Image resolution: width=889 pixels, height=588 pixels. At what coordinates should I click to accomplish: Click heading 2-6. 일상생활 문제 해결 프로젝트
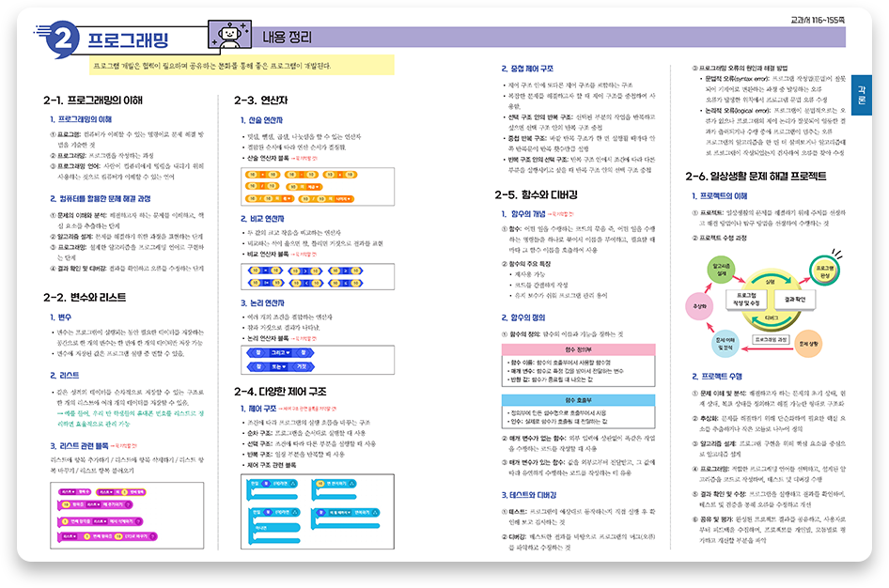[x=756, y=177]
